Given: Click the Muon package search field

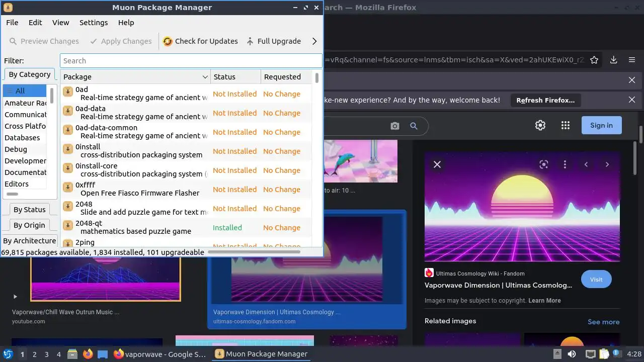Looking at the screenshot, I should [191, 61].
